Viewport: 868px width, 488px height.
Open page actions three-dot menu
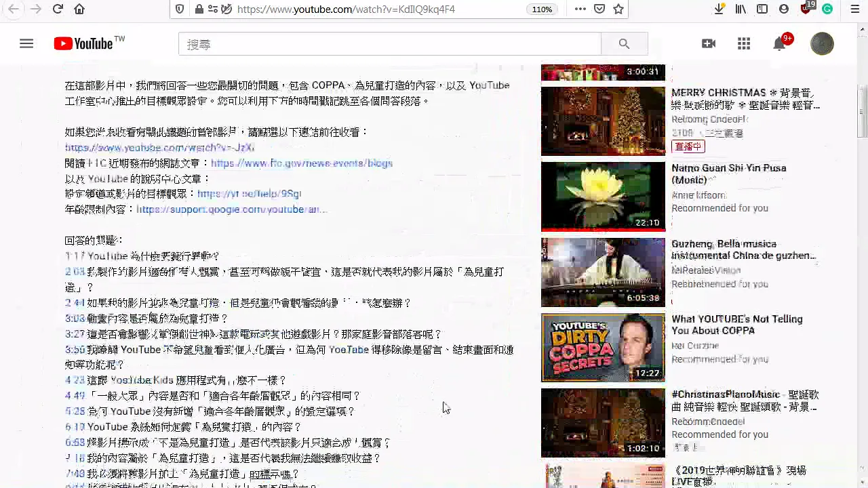(580, 9)
